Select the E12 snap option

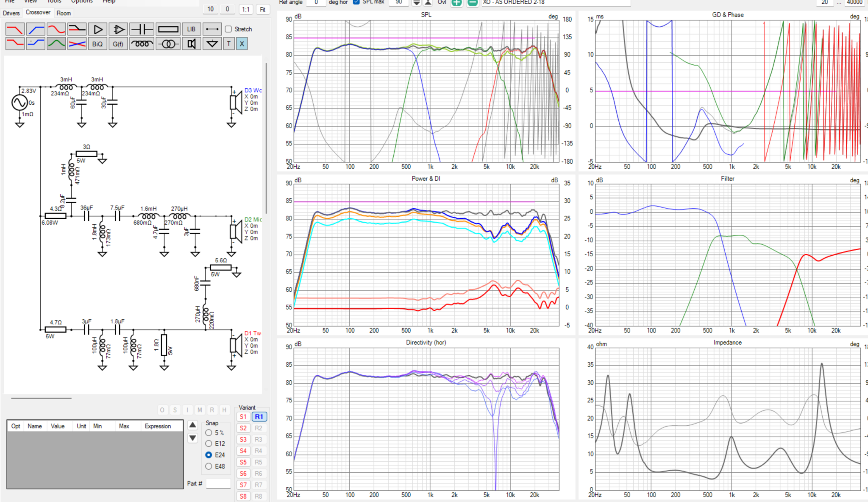click(x=209, y=443)
